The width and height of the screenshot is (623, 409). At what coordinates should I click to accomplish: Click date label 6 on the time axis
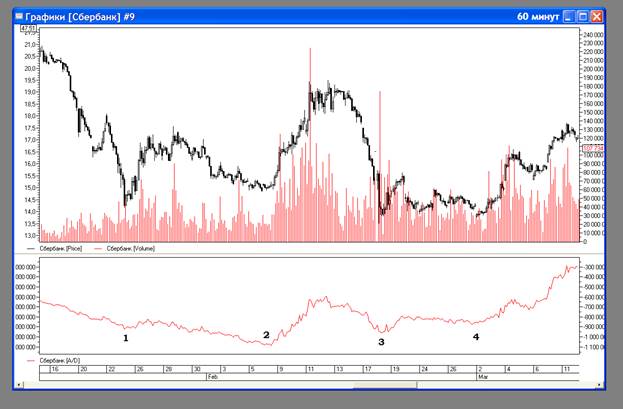pyautogui.click(x=537, y=369)
